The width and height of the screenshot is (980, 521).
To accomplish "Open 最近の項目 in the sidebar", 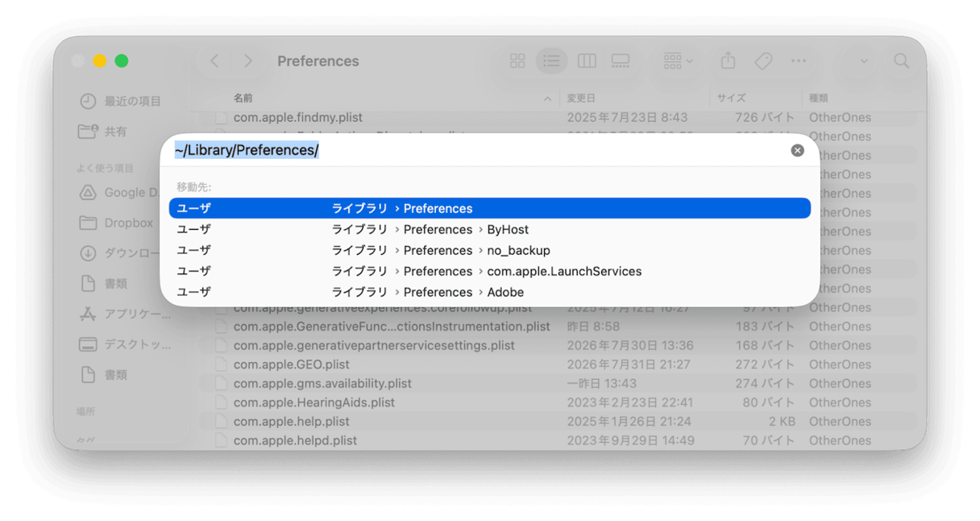I will click(x=121, y=101).
